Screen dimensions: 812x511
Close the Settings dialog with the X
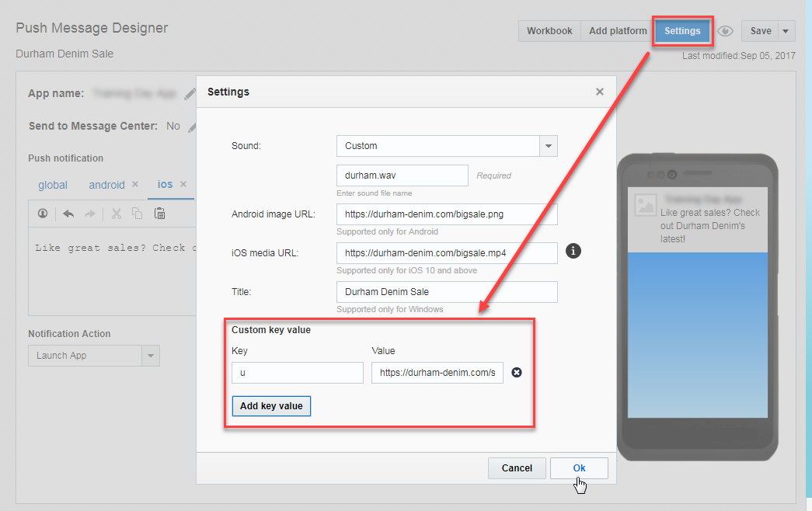pyautogui.click(x=600, y=92)
